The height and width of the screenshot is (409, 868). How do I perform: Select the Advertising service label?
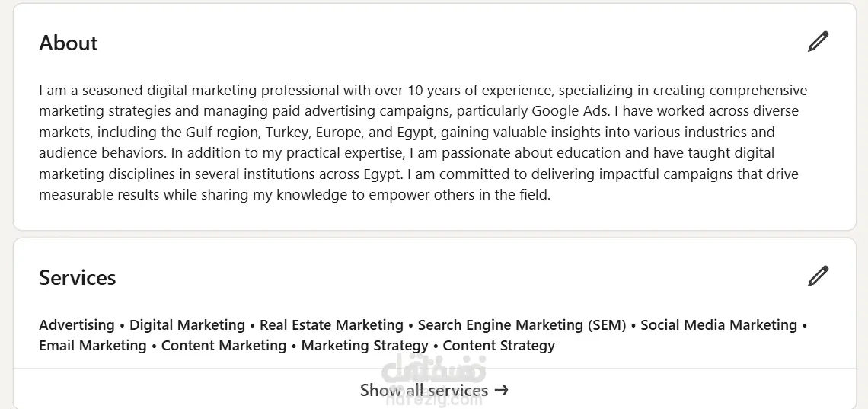pos(77,325)
